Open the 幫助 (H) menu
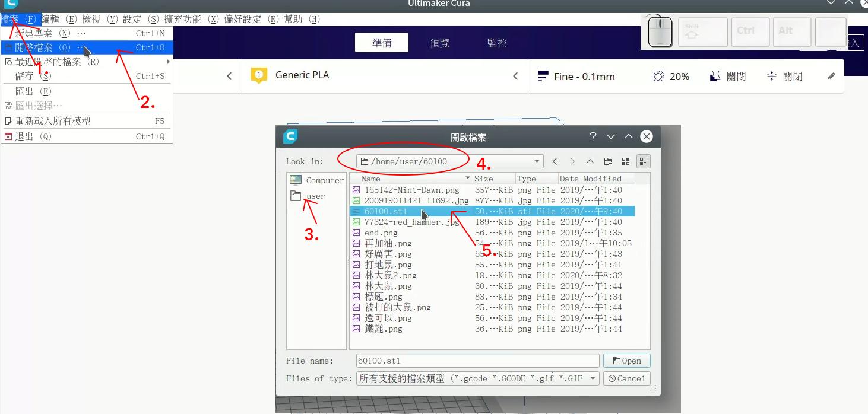The width and height of the screenshot is (868, 414). click(302, 19)
